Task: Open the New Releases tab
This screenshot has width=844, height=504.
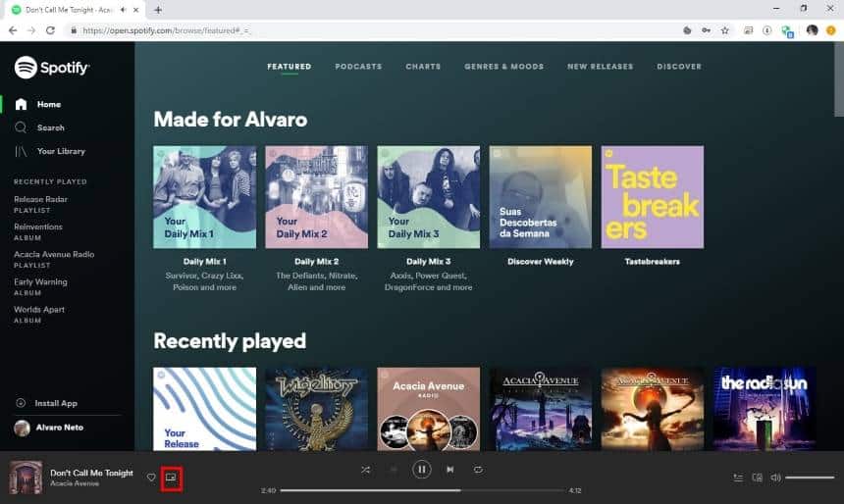Action: [601, 67]
